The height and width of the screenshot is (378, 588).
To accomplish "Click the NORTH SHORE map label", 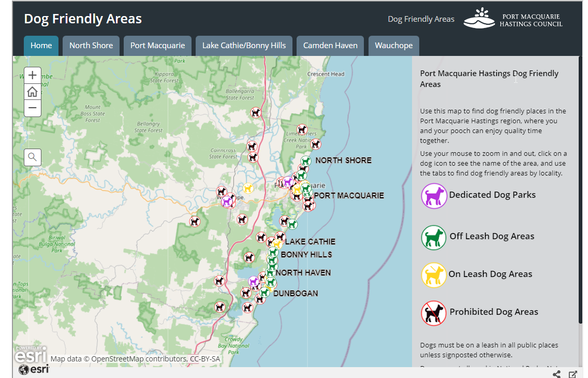I will [x=344, y=161].
